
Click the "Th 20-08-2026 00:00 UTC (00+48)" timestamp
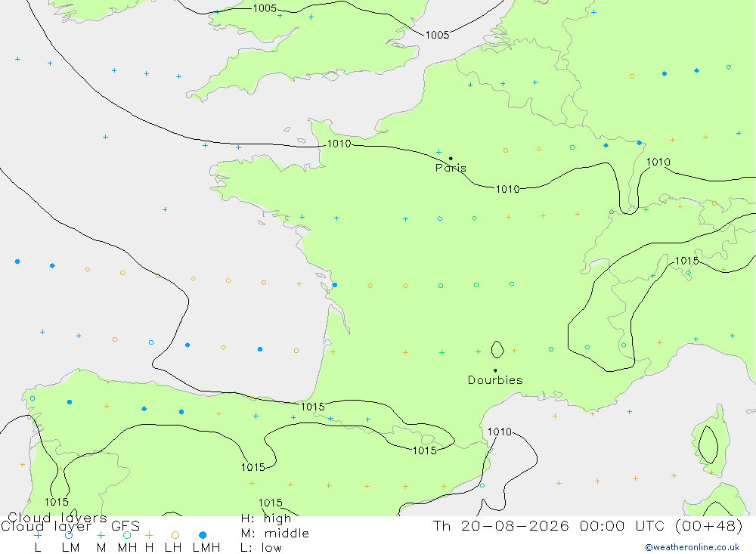(x=587, y=525)
